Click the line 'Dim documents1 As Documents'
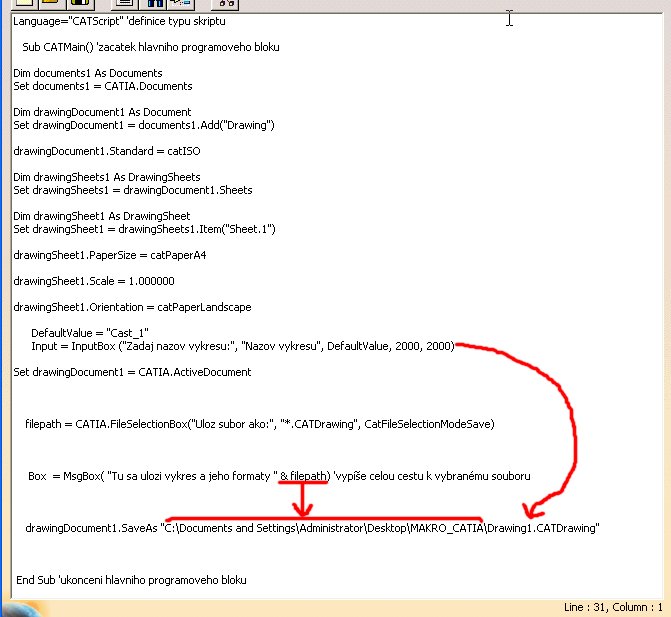 coord(88,73)
